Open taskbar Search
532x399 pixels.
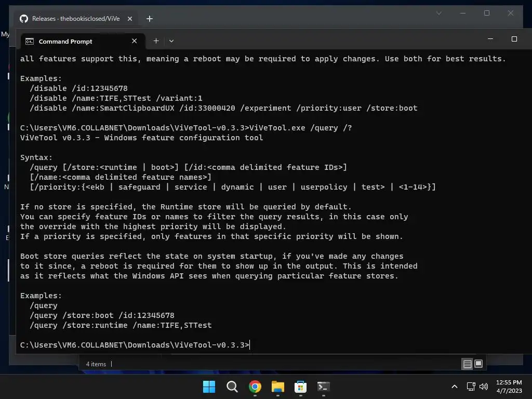click(x=232, y=387)
